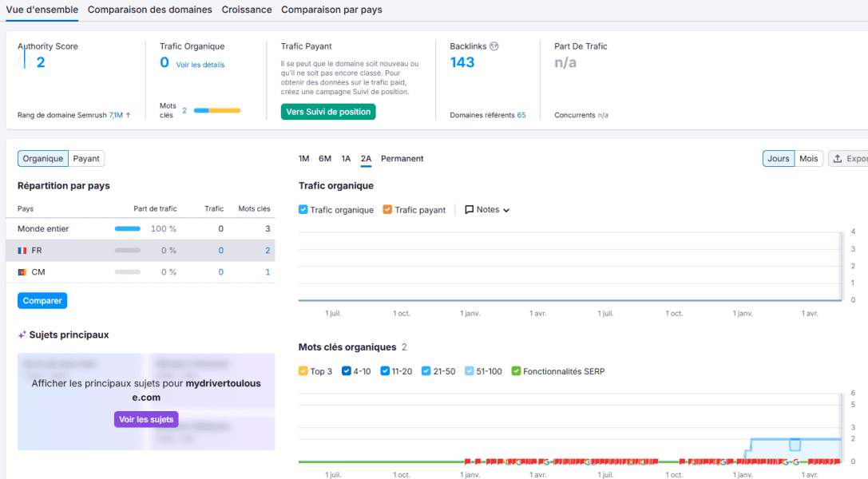Click the France flag icon
The height and width of the screenshot is (479, 868).
22,251
